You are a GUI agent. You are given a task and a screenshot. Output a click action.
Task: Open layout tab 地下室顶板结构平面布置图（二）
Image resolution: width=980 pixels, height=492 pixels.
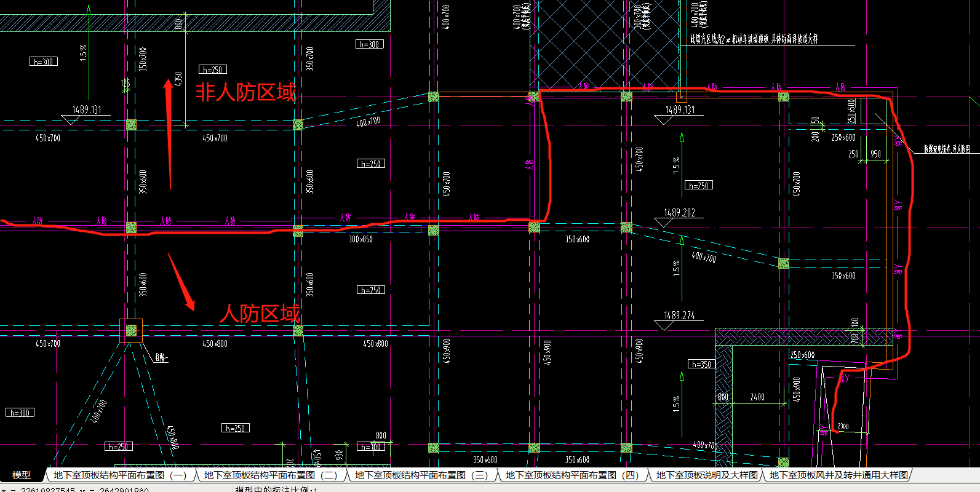(x=271, y=475)
